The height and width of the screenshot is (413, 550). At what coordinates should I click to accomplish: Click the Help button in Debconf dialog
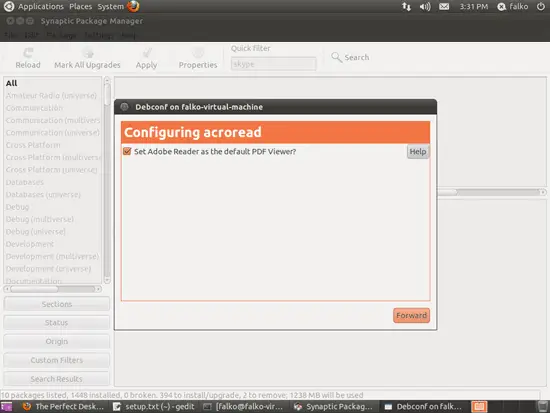(x=418, y=152)
